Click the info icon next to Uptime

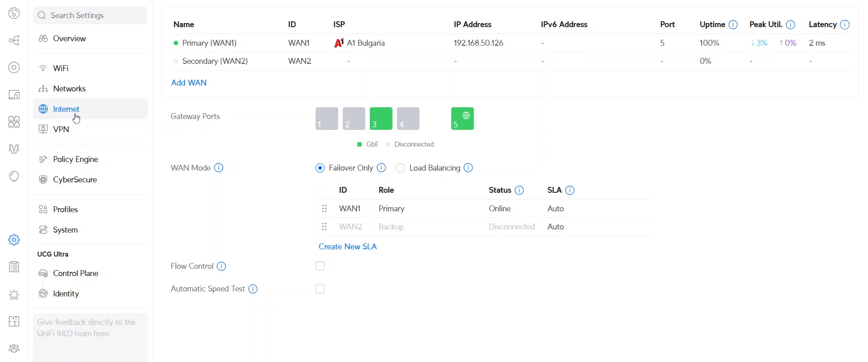point(733,25)
